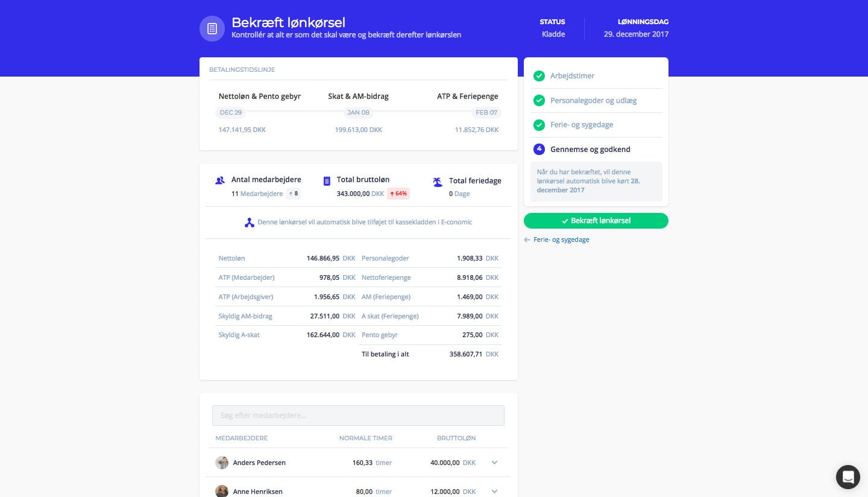The image size is (868, 497).
Task: Click Anne Henriksen's avatar
Action: pos(222,491)
